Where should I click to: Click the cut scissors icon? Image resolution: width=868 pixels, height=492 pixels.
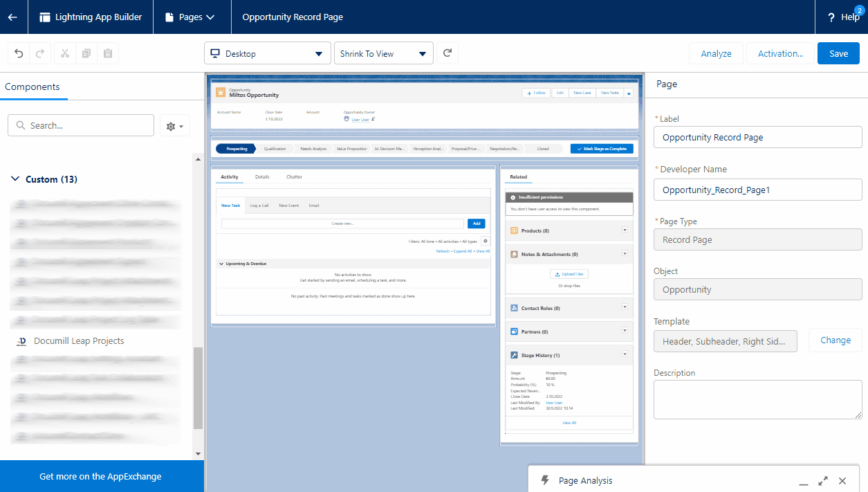(x=65, y=54)
